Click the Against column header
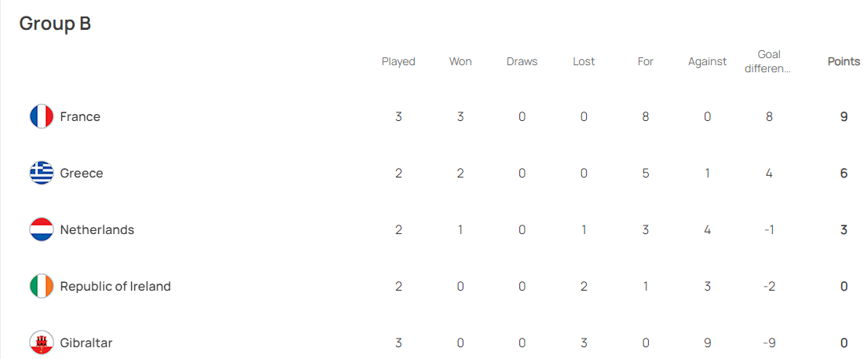868x359 pixels. 707,61
